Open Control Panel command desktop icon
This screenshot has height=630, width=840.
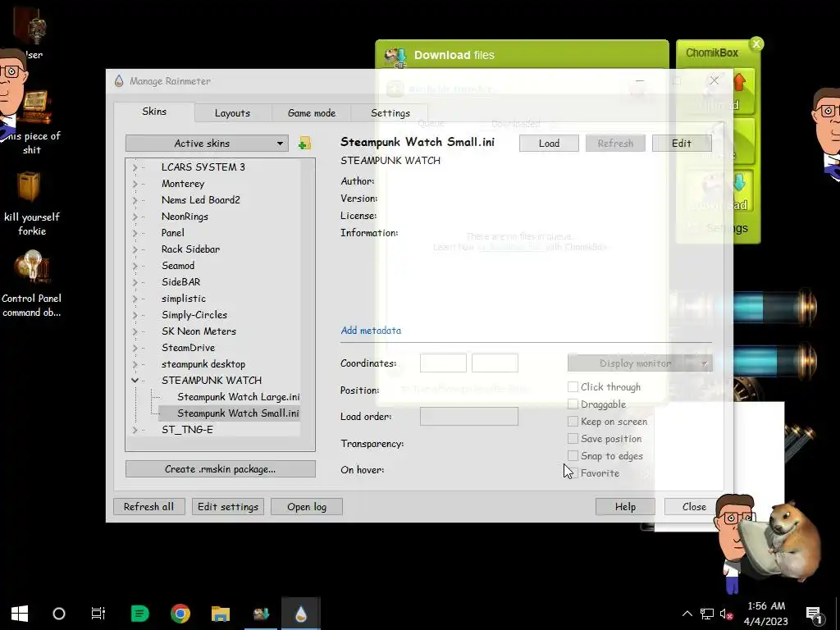click(31, 284)
